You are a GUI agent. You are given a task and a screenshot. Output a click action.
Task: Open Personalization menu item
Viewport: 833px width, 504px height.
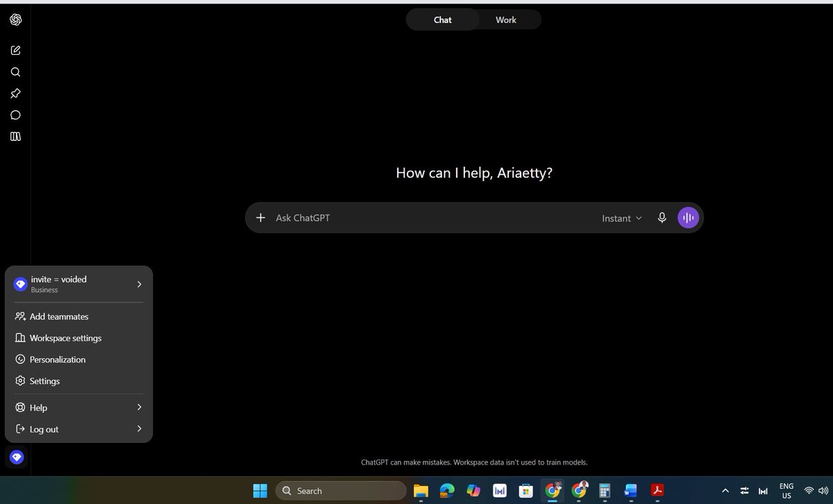tap(78, 359)
